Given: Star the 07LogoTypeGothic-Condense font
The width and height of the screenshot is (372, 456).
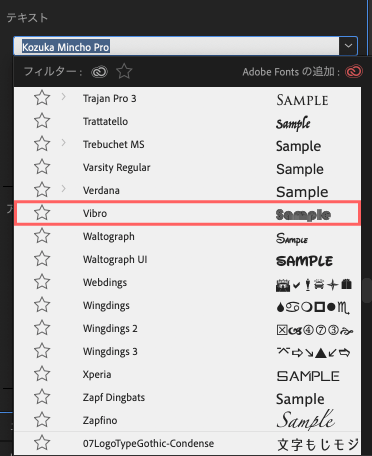Looking at the screenshot, I should click(42, 443).
